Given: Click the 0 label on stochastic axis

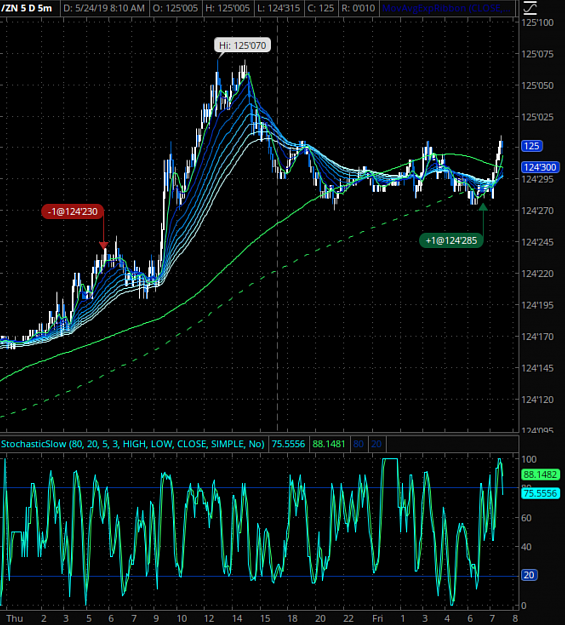Looking at the screenshot, I should click(x=524, y=606).
